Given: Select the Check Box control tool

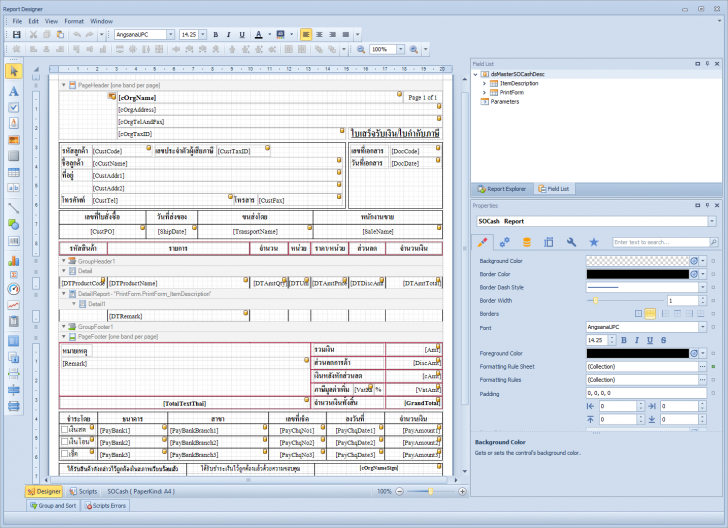Looking at the screenshot, I should click(x=14, y=107).
